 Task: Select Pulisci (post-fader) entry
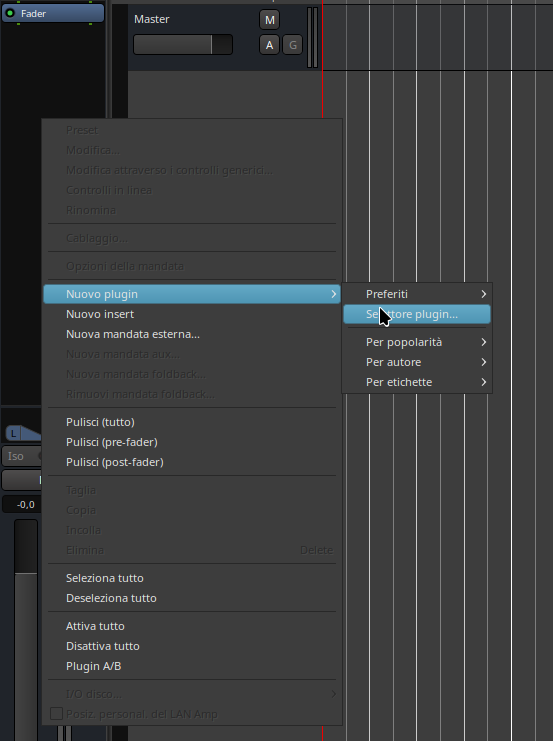pos(192,462)
